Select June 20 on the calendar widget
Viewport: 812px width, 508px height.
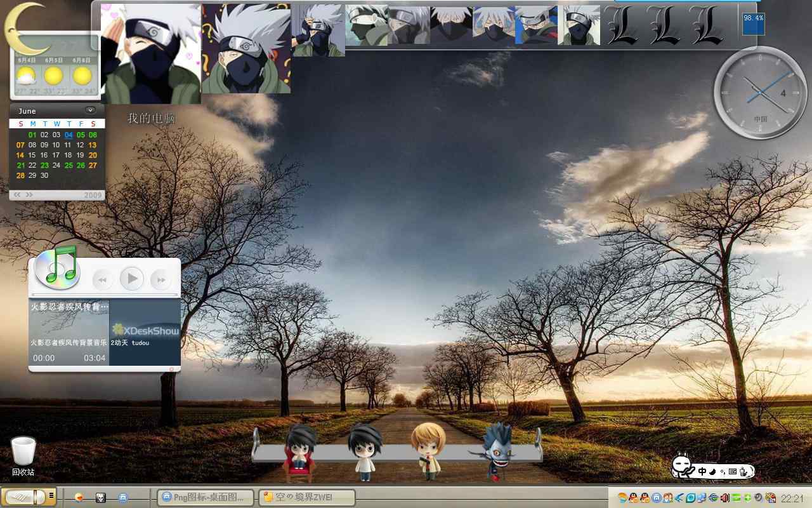(x=93, y=155)
